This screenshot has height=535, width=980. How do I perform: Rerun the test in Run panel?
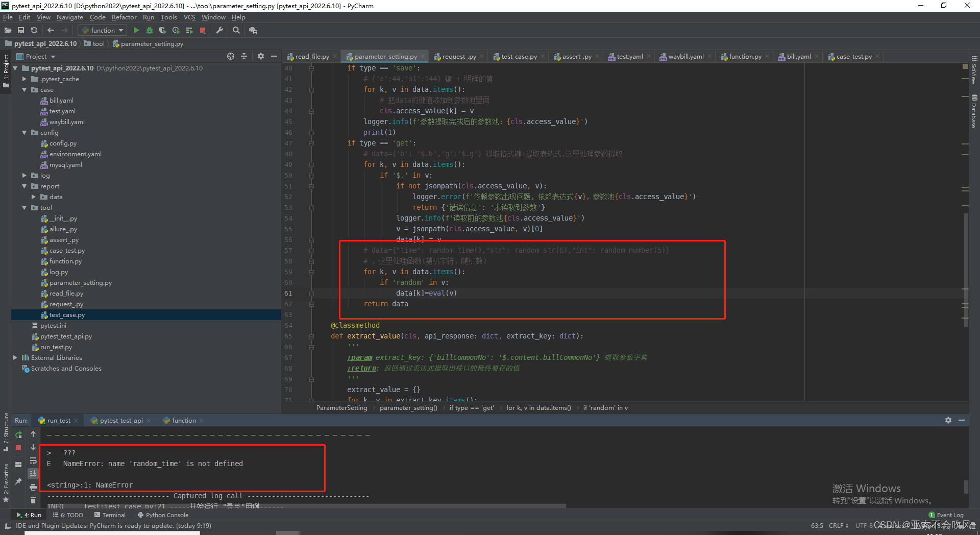18,435
